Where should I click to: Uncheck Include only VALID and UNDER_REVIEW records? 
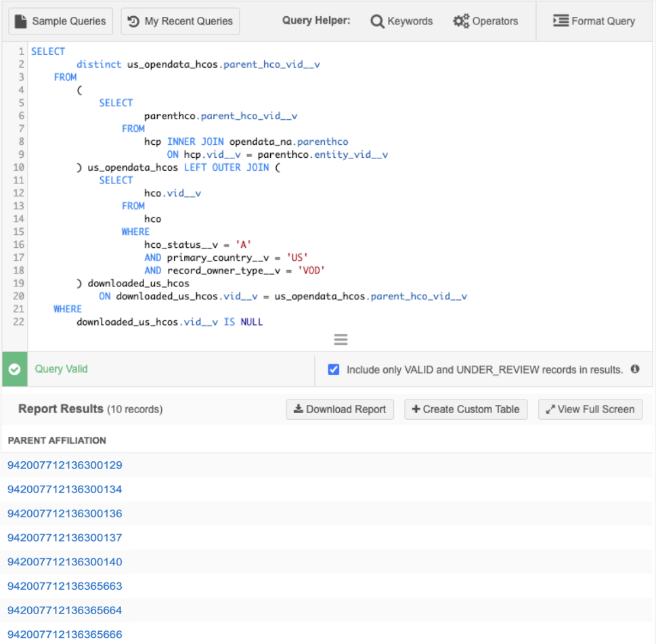pyautogui.click(x=333, y=370)
